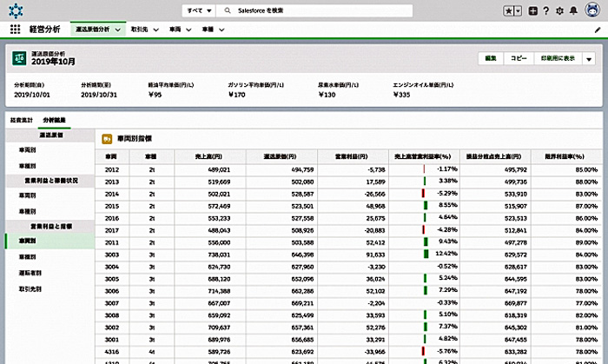Screen dimensions: 608x364
Task: Click the green bar in 12.42% row
Action: pyautogui.click(x=426, y=254)
